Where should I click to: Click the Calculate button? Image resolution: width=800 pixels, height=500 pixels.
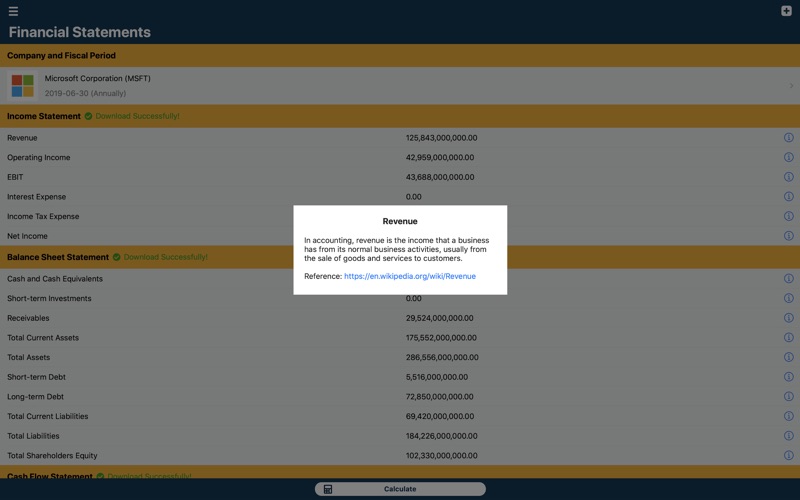click(x=400, y=489)
